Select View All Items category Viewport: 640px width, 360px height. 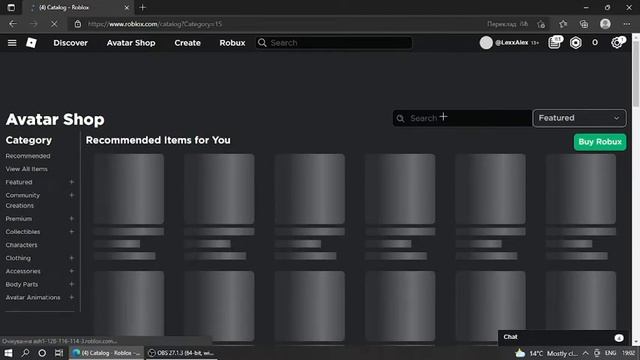pos(27,169)
